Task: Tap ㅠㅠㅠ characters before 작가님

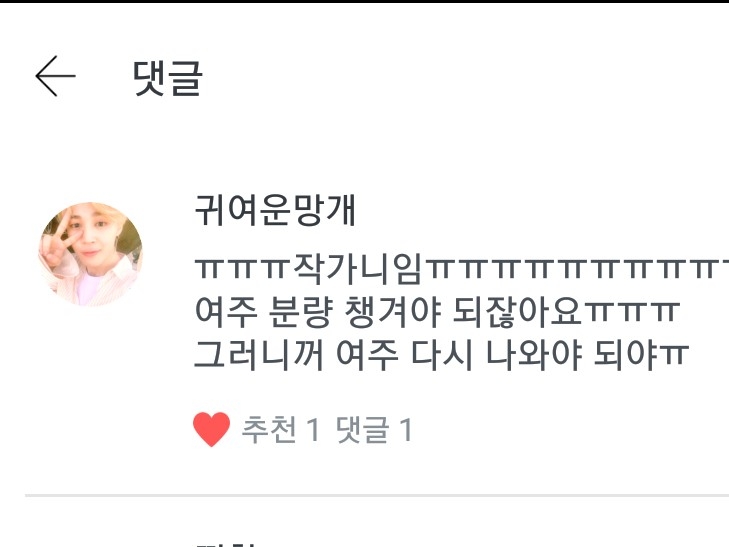Action: click(244, 270)
